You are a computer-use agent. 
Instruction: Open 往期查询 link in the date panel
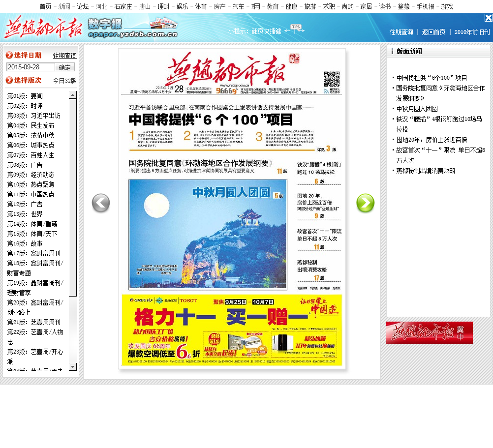pos(65,56)
